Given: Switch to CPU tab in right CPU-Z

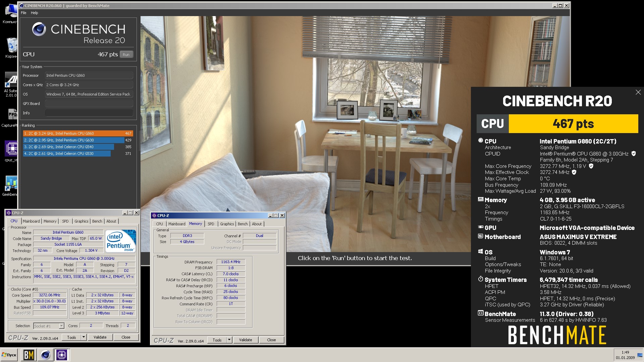Looking at the screenshot, I should tap(160, 224).
